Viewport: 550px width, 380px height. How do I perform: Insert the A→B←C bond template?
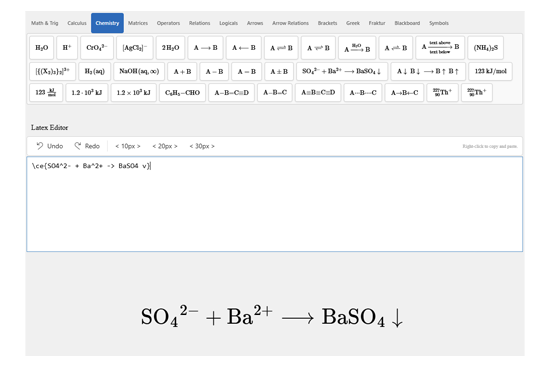(404, 93)
